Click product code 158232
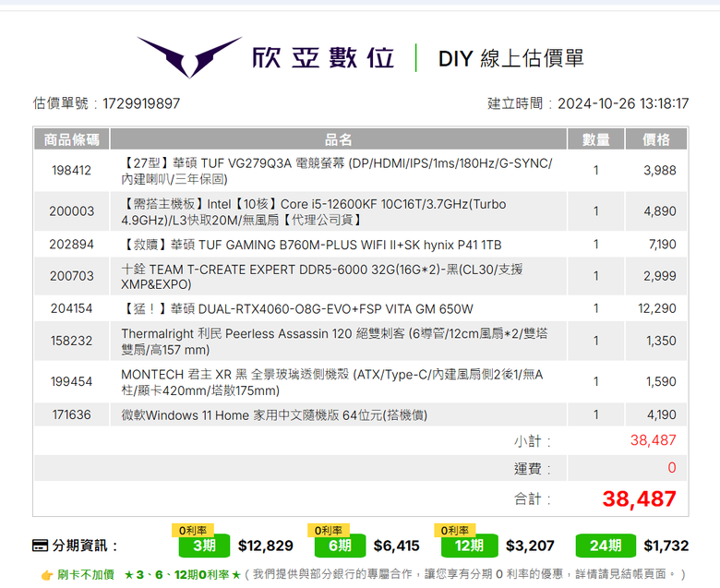 72,341
